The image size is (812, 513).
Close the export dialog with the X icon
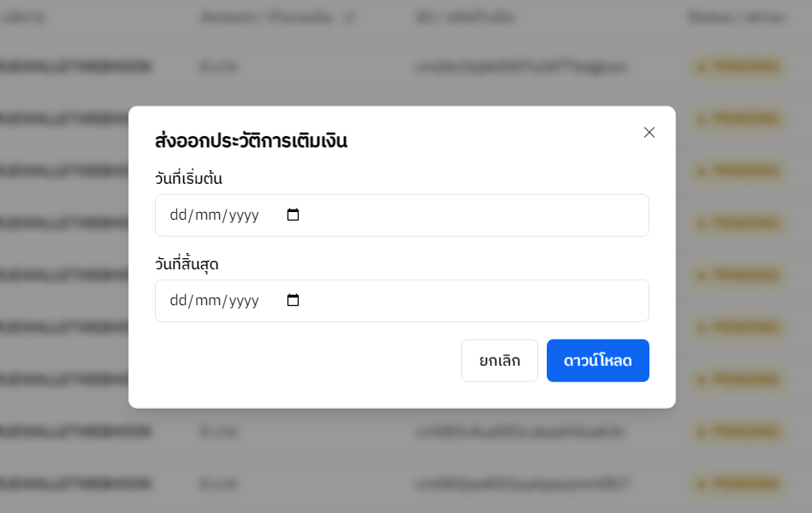tap(649, 133)
